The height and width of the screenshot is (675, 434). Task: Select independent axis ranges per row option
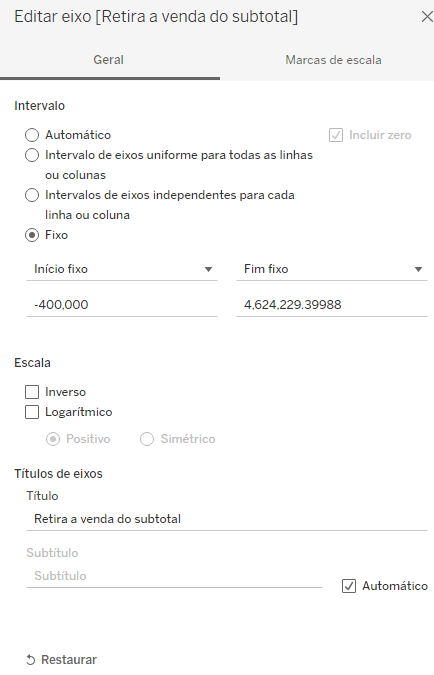tap(32, 195)
